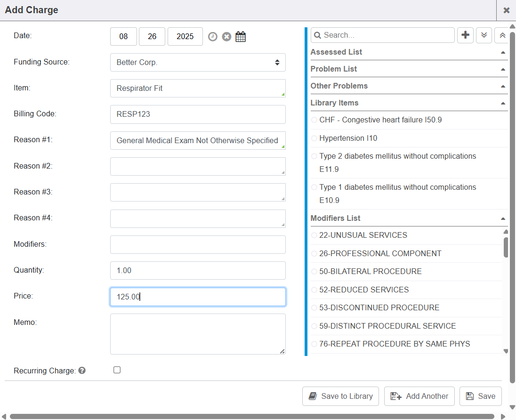
Task: Collapse all lists with double-up chevron
Action: (x=502, y=35)
